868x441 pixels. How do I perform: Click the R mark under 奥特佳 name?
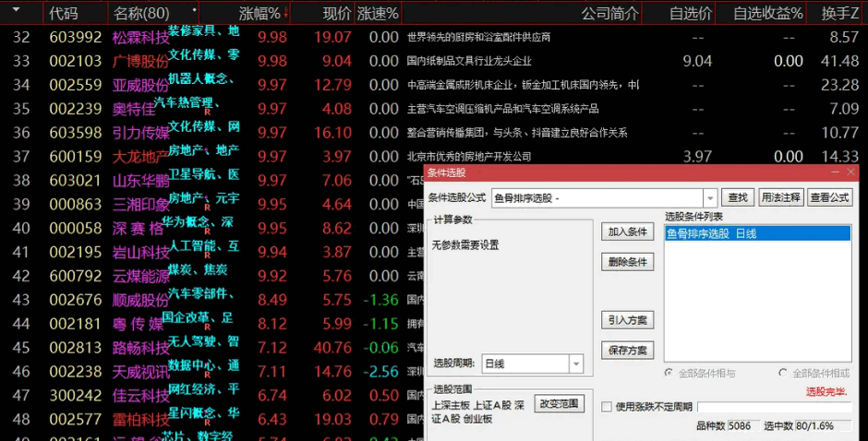coord(208,112)
